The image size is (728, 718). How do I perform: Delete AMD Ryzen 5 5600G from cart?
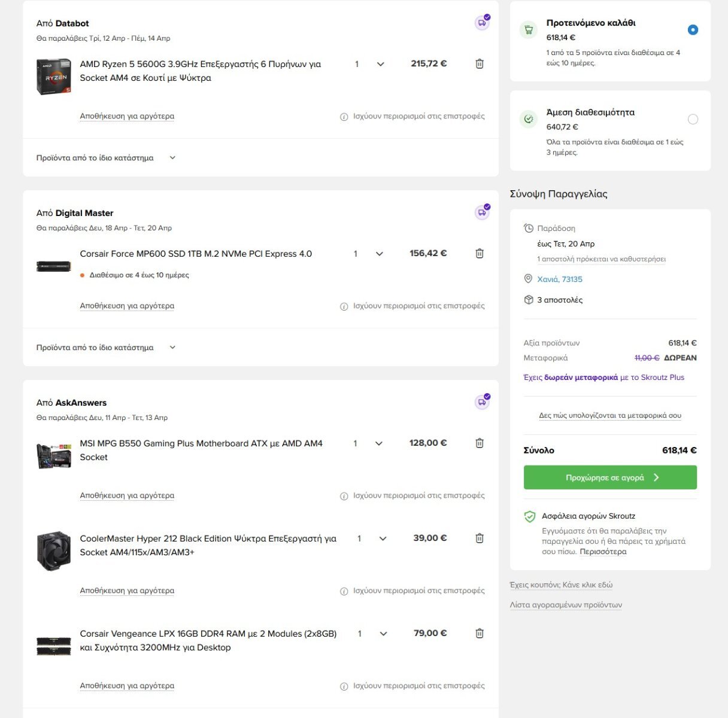coord(480,63)
